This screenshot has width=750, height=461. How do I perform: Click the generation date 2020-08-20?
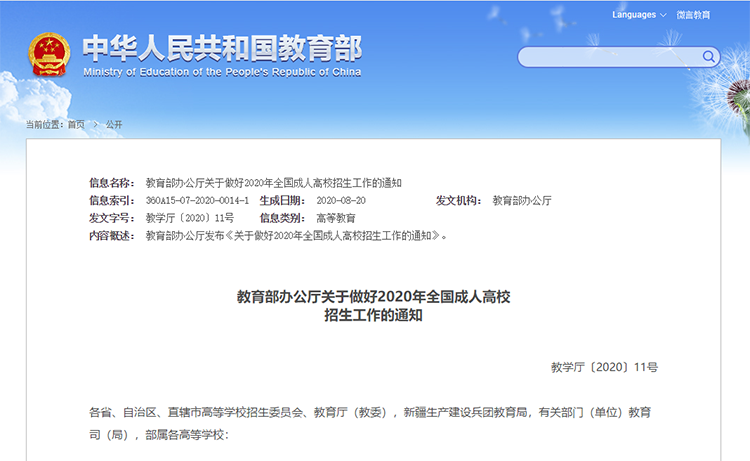pyautogui.click(x=341, y=201)
